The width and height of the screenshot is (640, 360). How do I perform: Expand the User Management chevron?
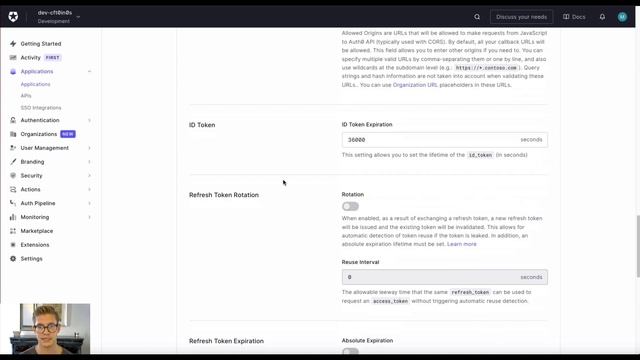point(89,148)
